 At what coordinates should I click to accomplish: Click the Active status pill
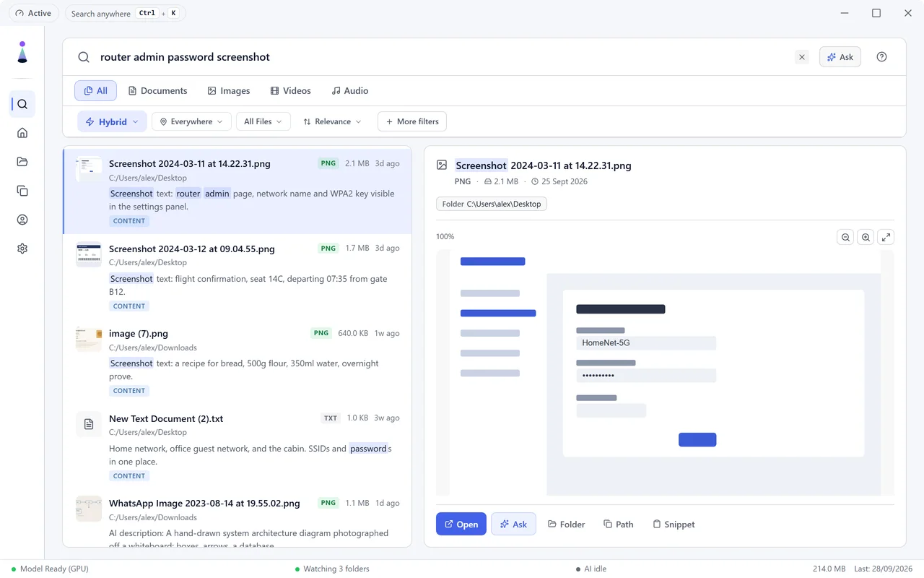(x=33, y=13)
